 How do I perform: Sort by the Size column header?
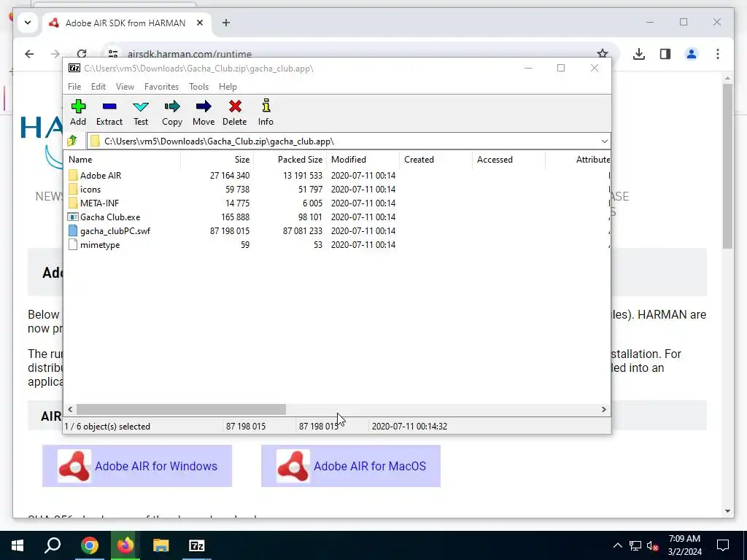(x=217, y=160)
